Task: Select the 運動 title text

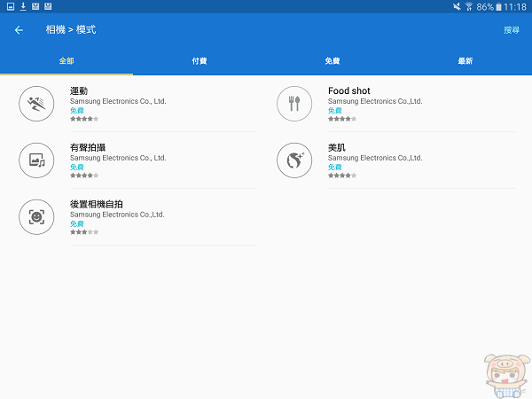Action: coord(79,91)
